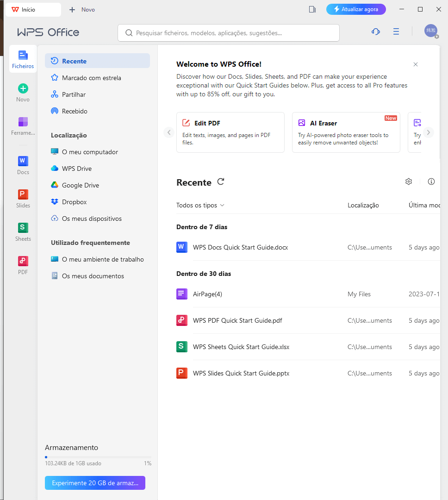448x500 pixels.
Task: Expand the Todos os tipos filter
Action: (x=200, y=205)
